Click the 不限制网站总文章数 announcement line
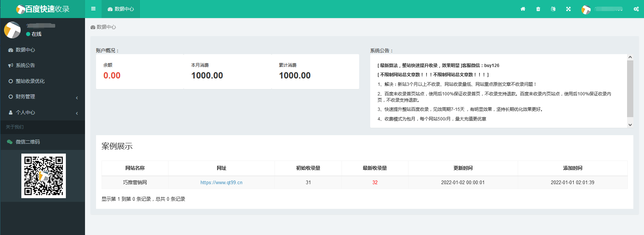Screen dimensions: 644x235 (433, 75)
